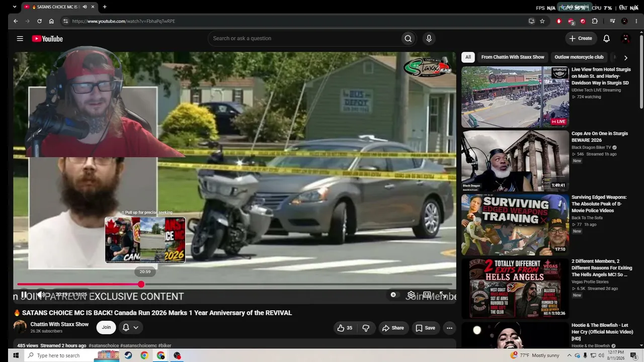Open Hells Angels exits video thumbnail
The image size is (644, 362).
pos(515,288)
